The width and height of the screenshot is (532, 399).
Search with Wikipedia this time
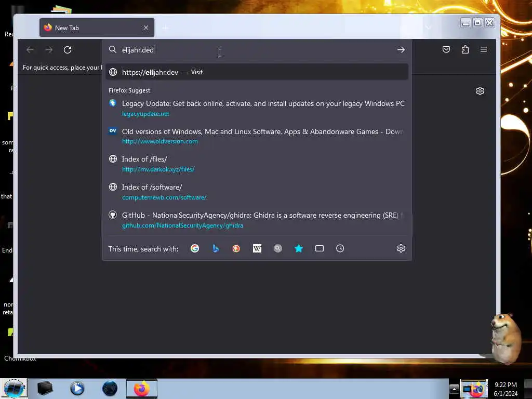point(257,248)
